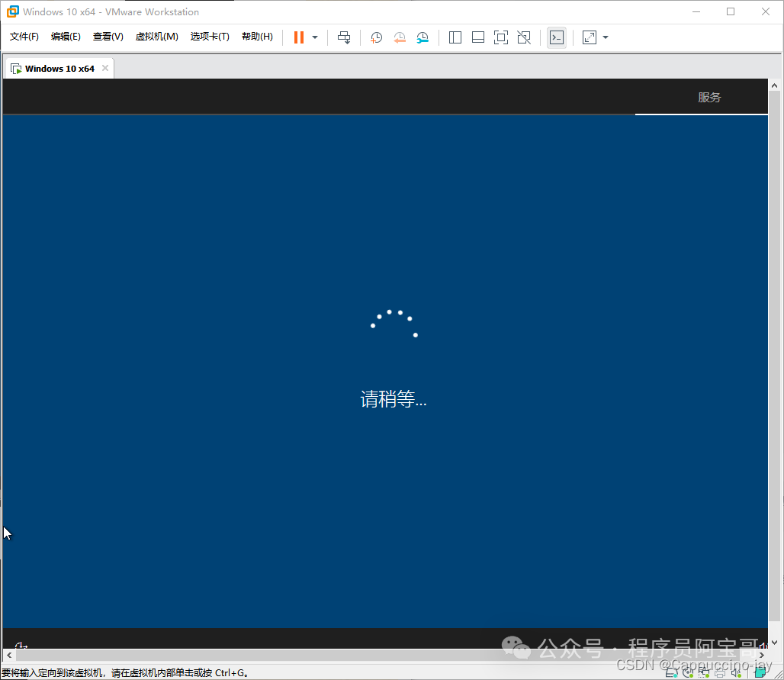The image size is (784, 680).
Task: Minimize the VMware Workstation window
Action: point(696,11)
